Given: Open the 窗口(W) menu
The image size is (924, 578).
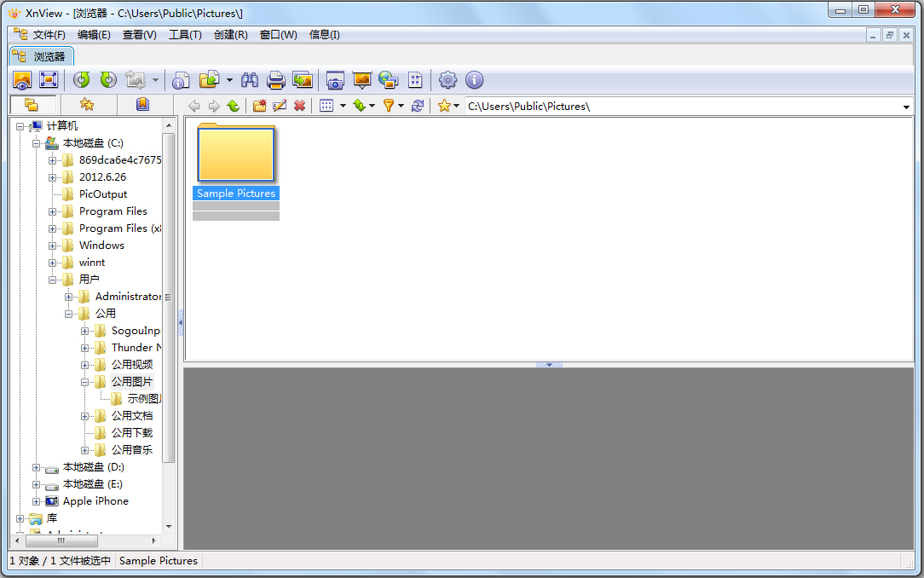Looking at the screenshot, I should [x=278, y=35].
